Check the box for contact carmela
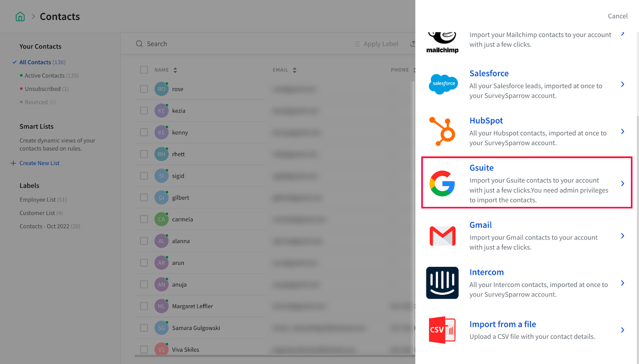The image size is (639, 364). tap(144, 219)
